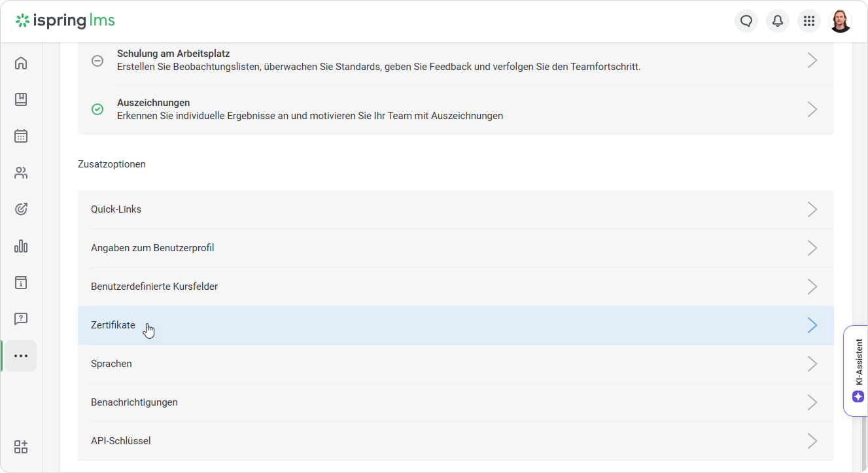Open the users icon in sidebar
The image size is (868, 473).
[21, 173]
